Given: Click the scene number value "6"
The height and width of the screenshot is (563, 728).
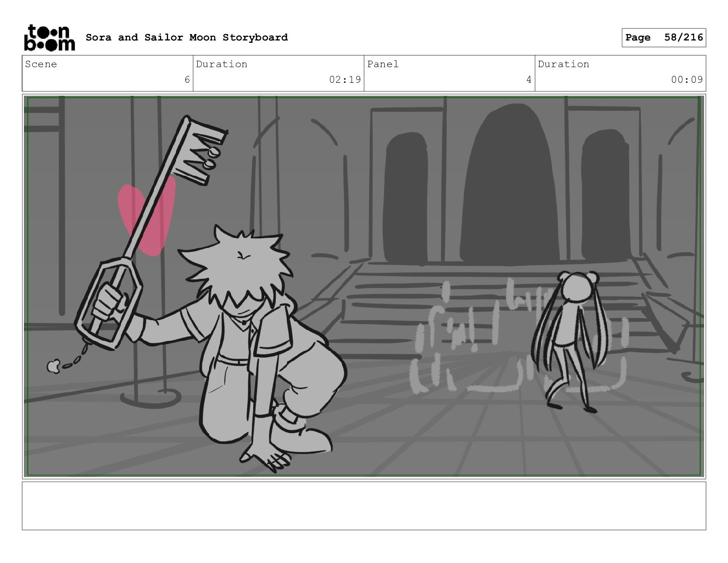Looking at the screenshot, I should pyautogui.click(x=187, y=80).
